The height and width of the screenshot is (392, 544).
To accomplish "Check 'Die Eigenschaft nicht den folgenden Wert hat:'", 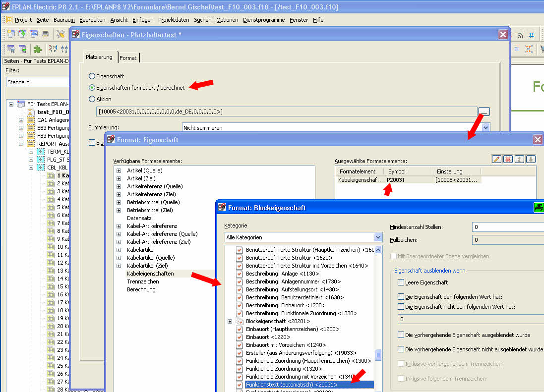I will coord(401,307).
